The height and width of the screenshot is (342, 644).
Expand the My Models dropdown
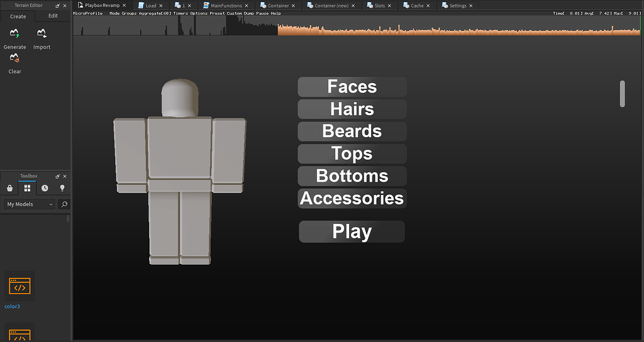[x=29, y=204]
